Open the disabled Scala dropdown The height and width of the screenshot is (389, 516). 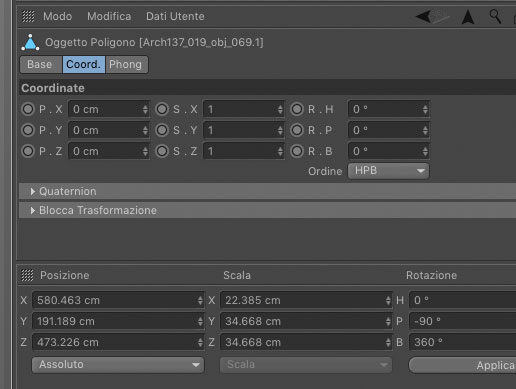[306, 365]
